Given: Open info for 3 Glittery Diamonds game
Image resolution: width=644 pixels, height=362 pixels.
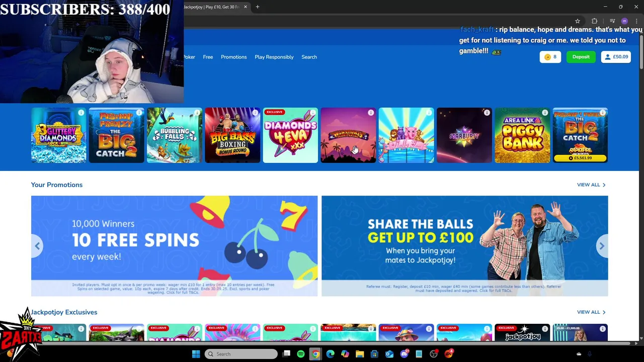Looking at the screenshot, I should 81,113.
